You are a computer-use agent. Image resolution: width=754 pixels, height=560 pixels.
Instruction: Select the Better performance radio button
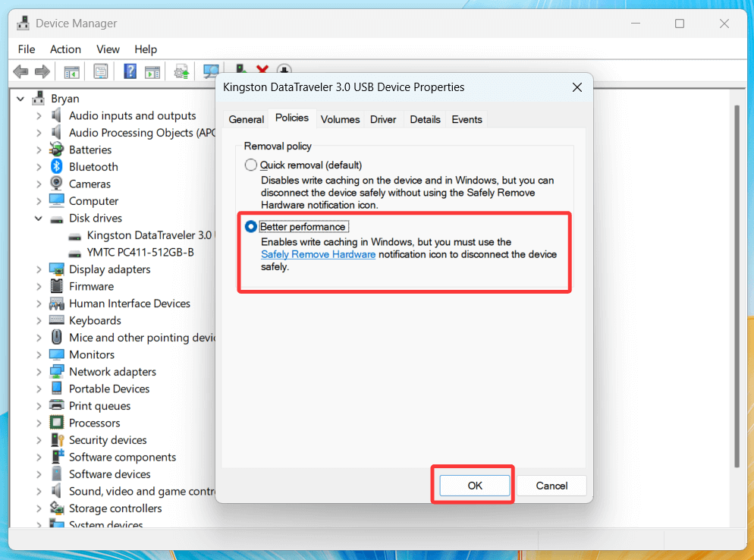point(250,226)
